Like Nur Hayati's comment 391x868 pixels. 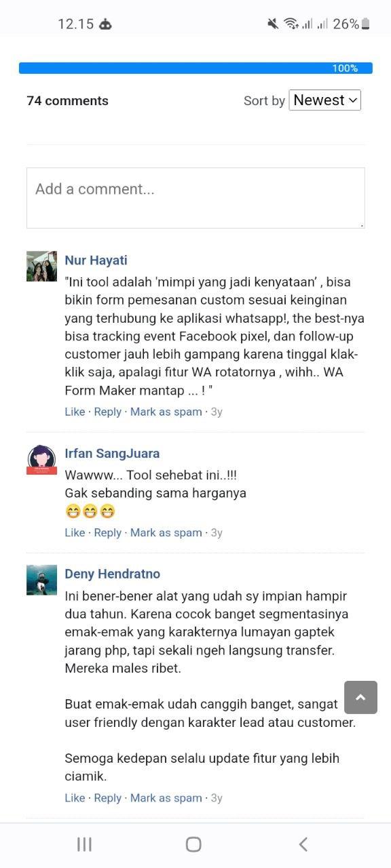click(75, 412)
